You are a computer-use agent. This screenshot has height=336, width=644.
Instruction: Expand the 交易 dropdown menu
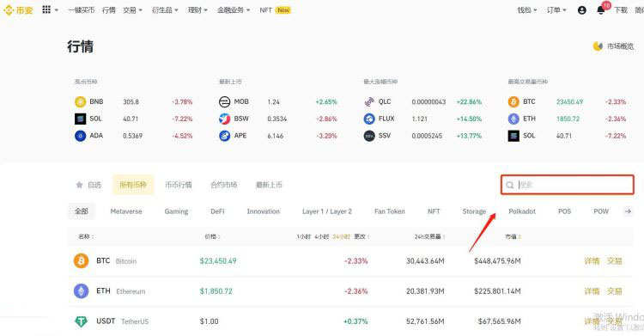pos(132,10)
